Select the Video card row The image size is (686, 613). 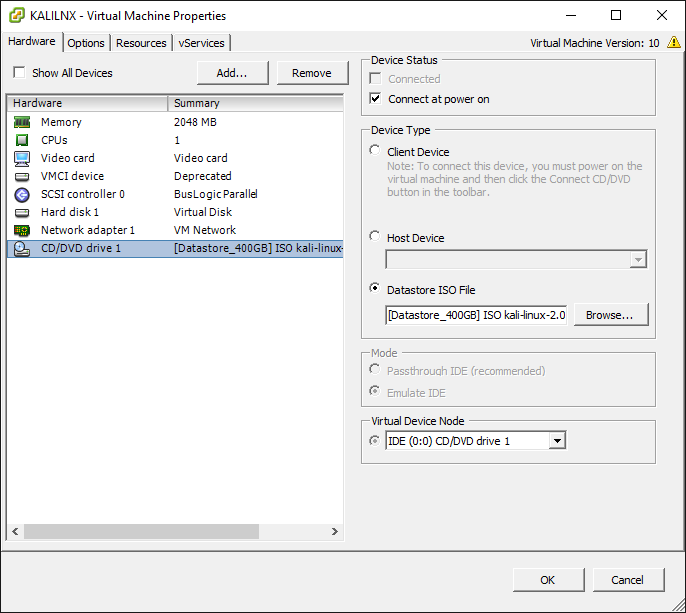click(x=175, y=158)
